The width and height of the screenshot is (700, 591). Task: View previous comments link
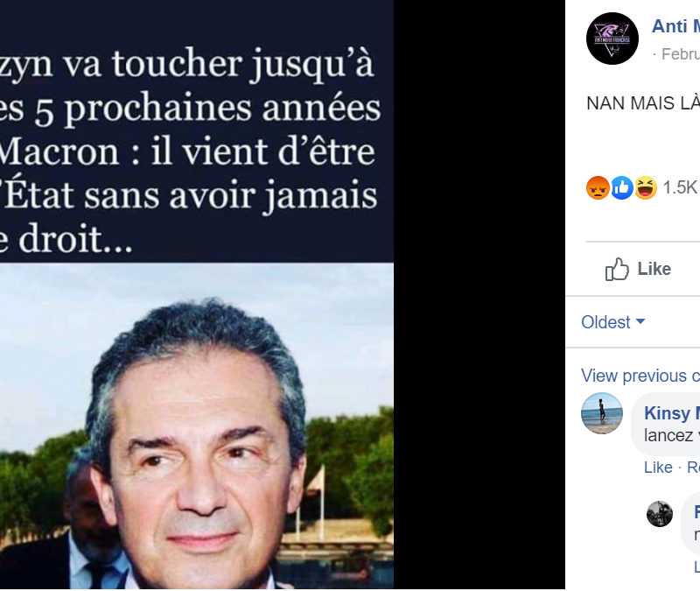[x=640, y=376]
